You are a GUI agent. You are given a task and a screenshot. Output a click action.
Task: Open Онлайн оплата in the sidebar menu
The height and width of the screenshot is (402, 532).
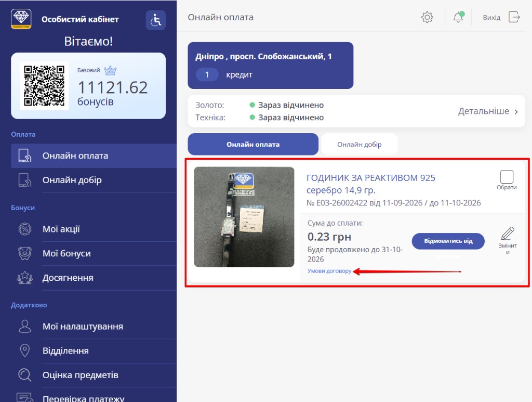pos(94,156)
